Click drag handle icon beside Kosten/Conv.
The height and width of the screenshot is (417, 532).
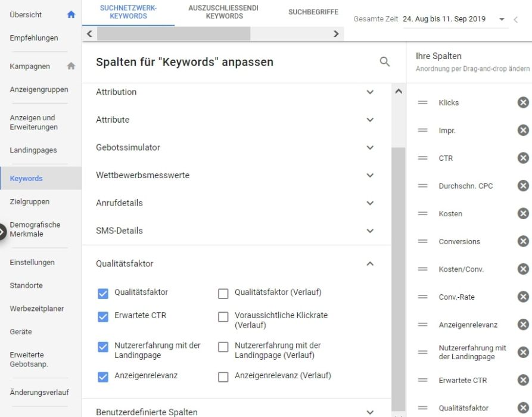tap(422, 269)
